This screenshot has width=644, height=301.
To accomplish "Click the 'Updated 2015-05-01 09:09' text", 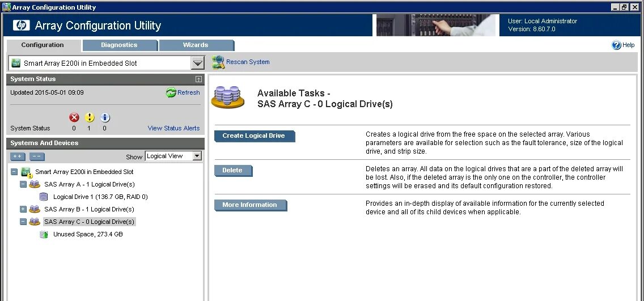I will coord(47,93).
